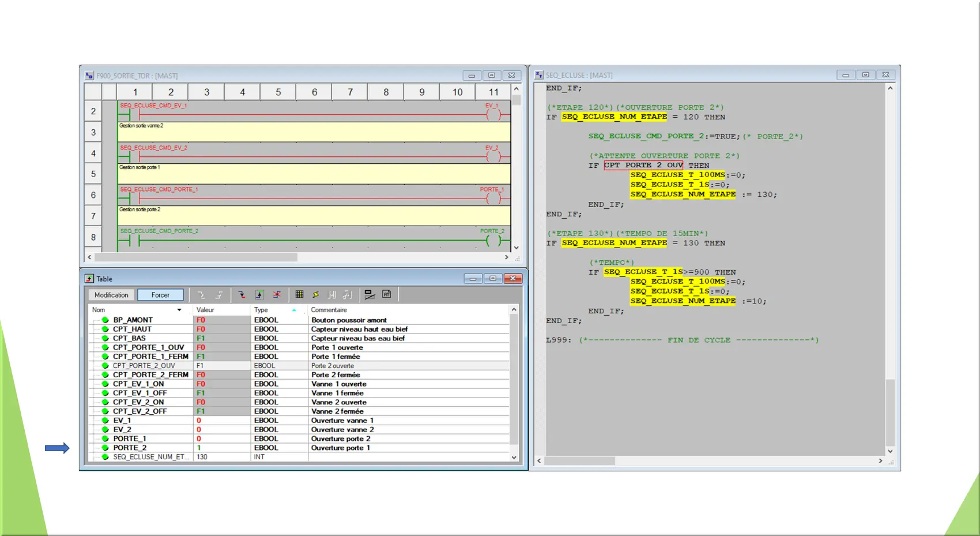Viewport: 980px width, 536px height.
Task: Click green status dot beside EV_1
Action: [105, 421]
